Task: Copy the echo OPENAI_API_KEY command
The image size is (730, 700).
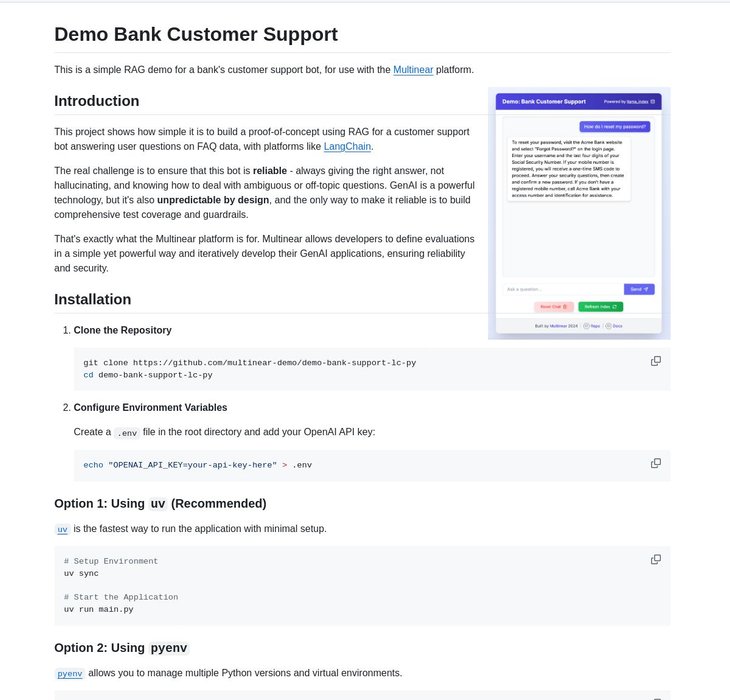Action: click(x=656, y=463)
